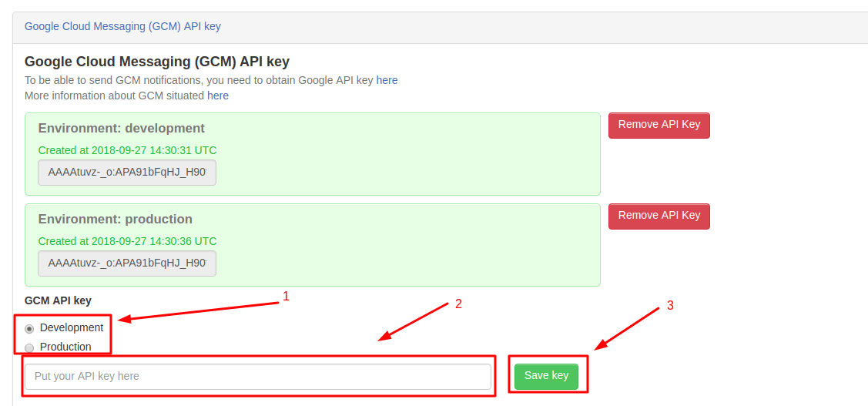Click 'Created at 2018-09-27 14:30:36 UTC' text

pyautogui.click(x=127, y=241)
